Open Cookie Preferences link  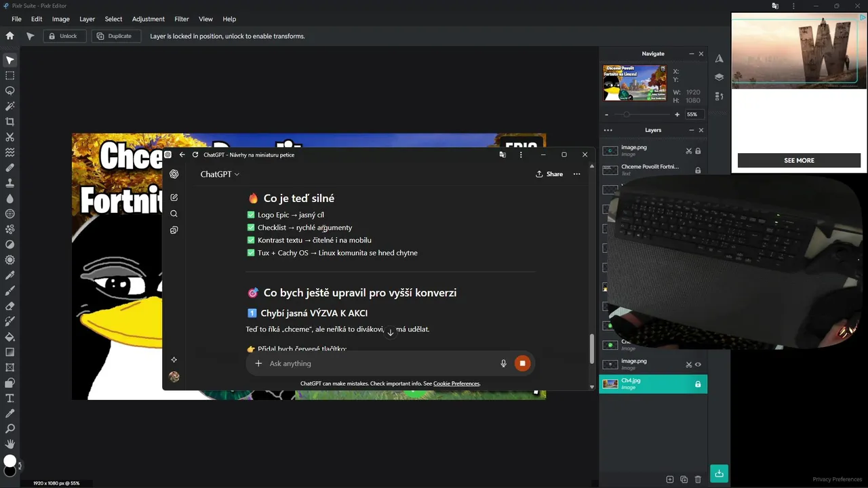456,384
